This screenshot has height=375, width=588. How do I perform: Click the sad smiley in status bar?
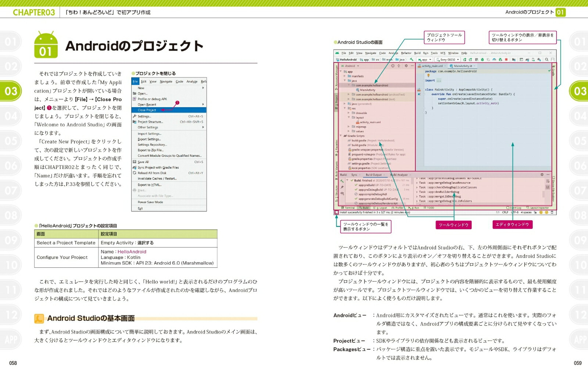546,212
